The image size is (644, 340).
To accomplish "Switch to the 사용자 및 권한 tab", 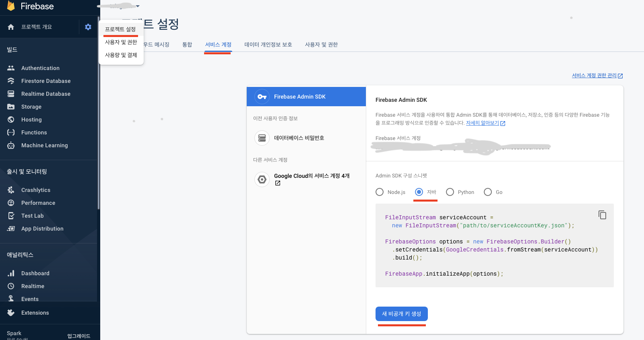I will [x=321, y=45].
